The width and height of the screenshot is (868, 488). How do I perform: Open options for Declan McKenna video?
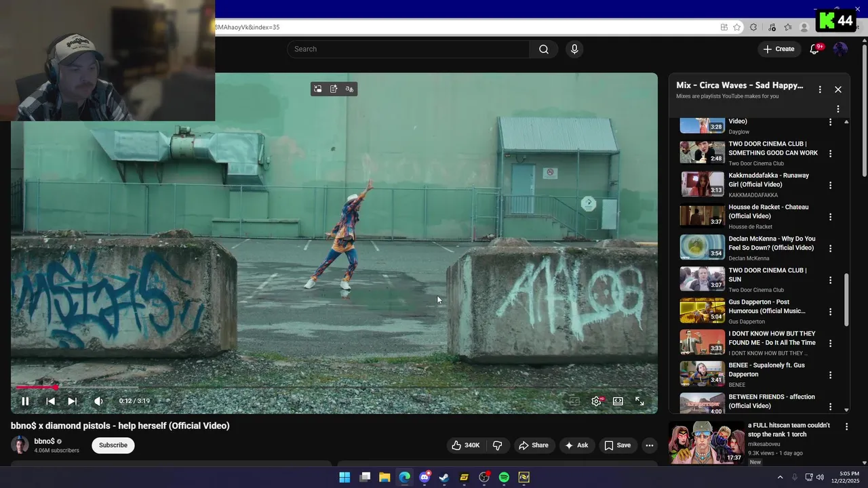point(830,248)
